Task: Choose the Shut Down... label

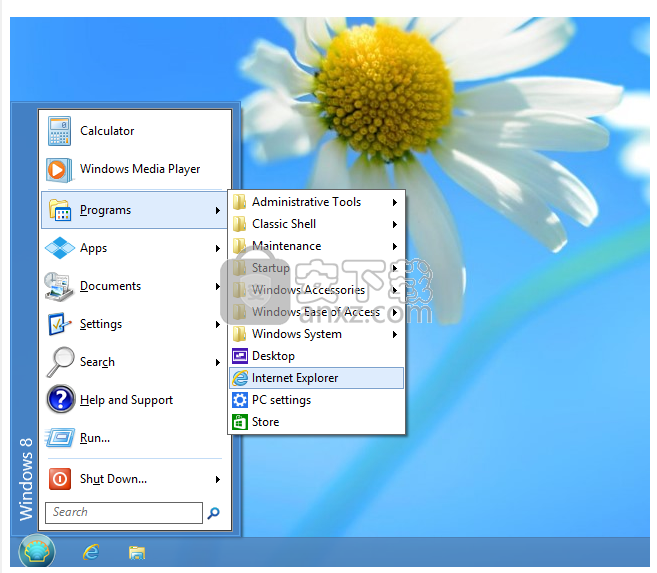Action: coord(113,479)
